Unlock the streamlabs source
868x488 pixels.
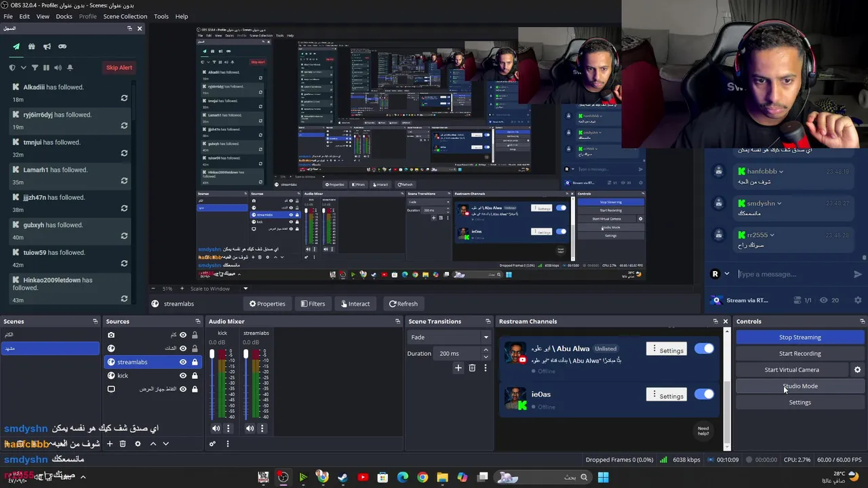coord(195,362)
